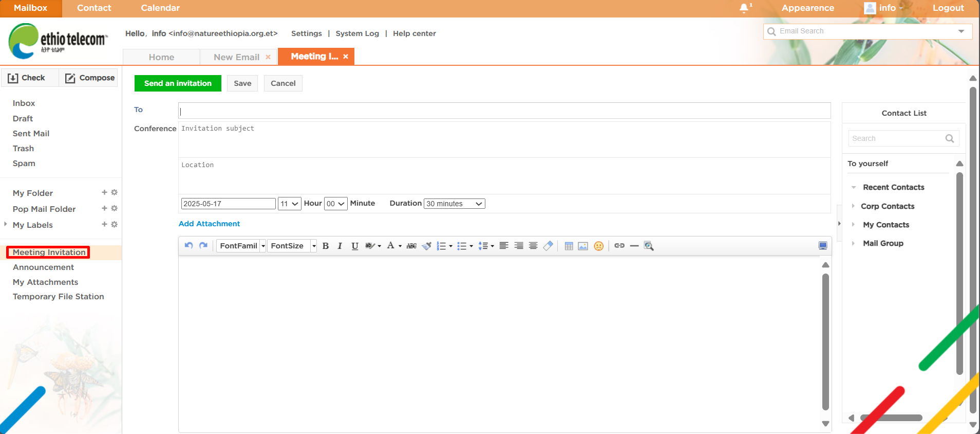The width and height of the screenshot is (980, 434).
Task: Insert an image into the message
Action: coord(583,246)
